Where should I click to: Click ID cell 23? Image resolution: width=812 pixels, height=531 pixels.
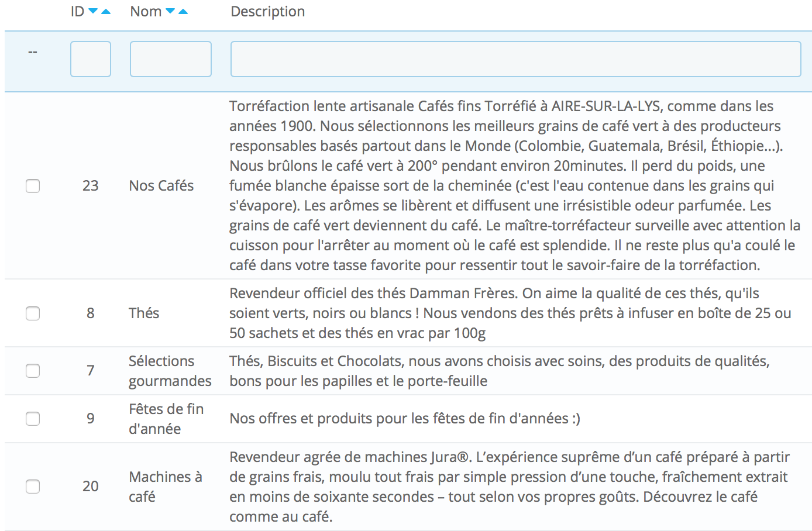pos(91,186)
